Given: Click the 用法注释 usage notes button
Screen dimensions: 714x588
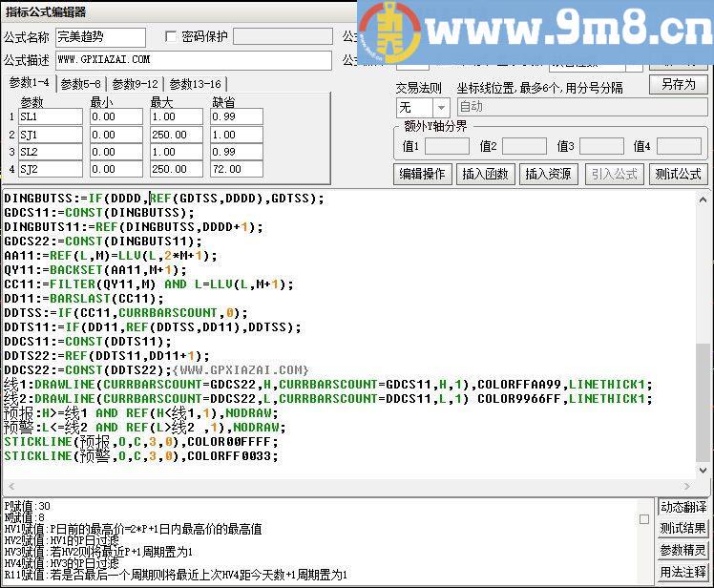Looking at the screenshot, I should (x=683, y=573).
